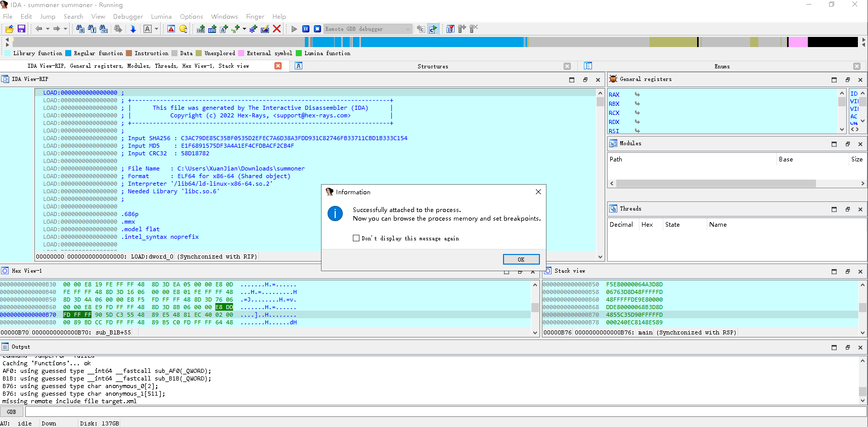Image resolution: width=868 pixels, height=427 pixels.
Task: Open the dropdown next to the green S plus icon
Action: click(244, 29)
